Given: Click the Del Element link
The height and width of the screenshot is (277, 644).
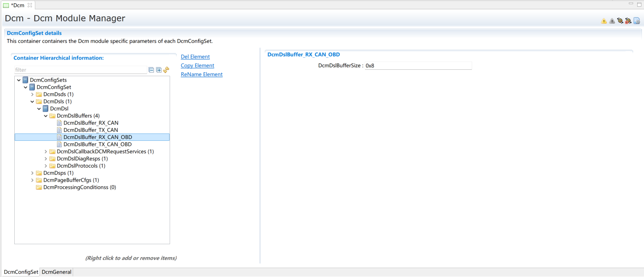Looking at the screenshot, I should [x=195, y=57].
